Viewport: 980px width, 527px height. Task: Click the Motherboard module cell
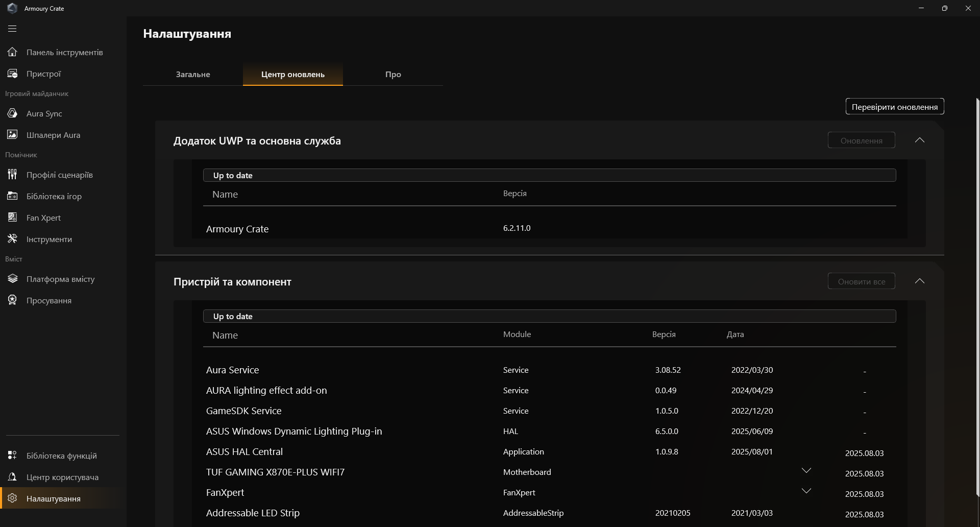point(527,472)
